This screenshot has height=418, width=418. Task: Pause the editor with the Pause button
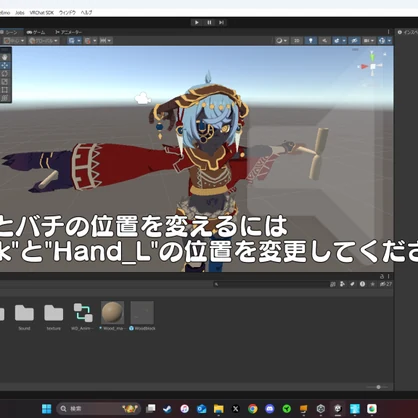[x=209, y=22]
